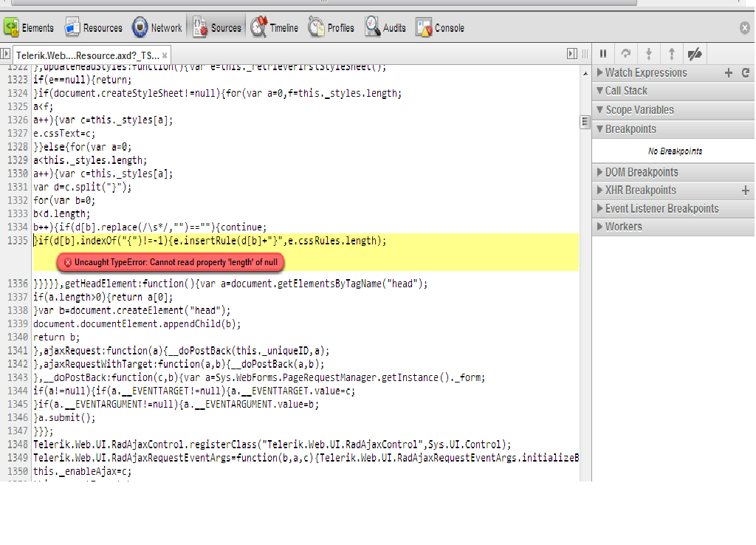Click the 'No Breakpoints' text
The width and height of the screenshot is (756, 545).
click(675, 151)
